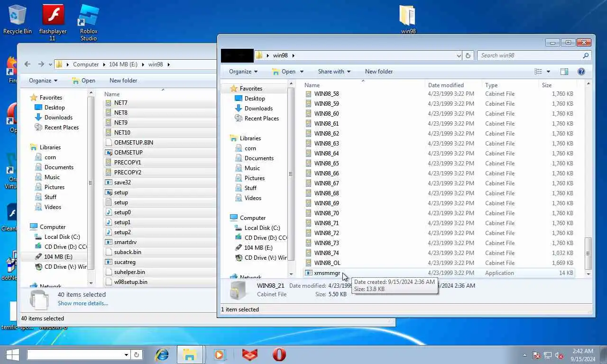Open Recent Places in front window sidebar
Image resolution: width=607 pixels, height=364 pixels.
[262, 118]
